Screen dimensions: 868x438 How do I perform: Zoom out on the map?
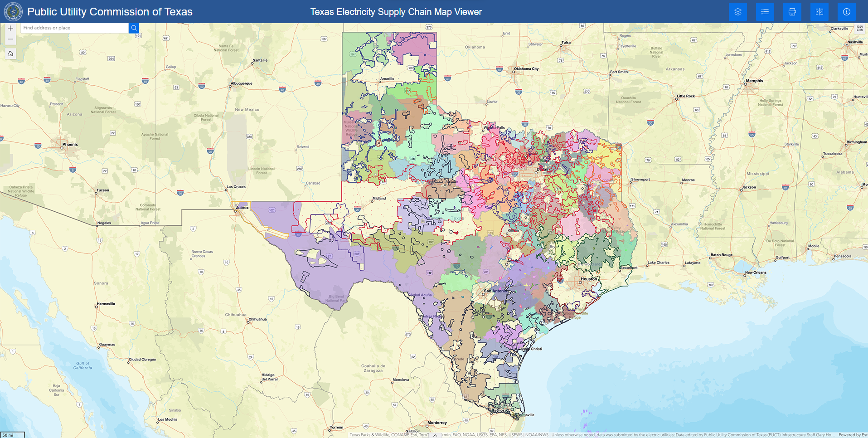pyautogui.click(x=10, y=39)
